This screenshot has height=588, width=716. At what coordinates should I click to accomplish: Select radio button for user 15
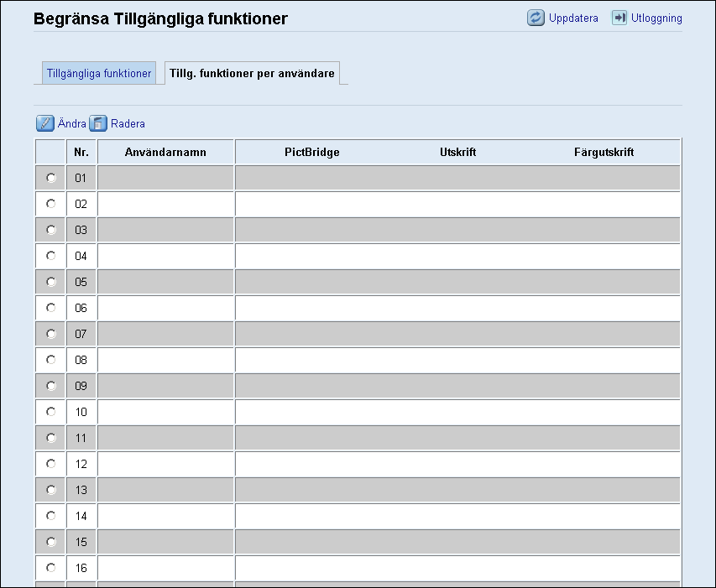pos(50,542)
